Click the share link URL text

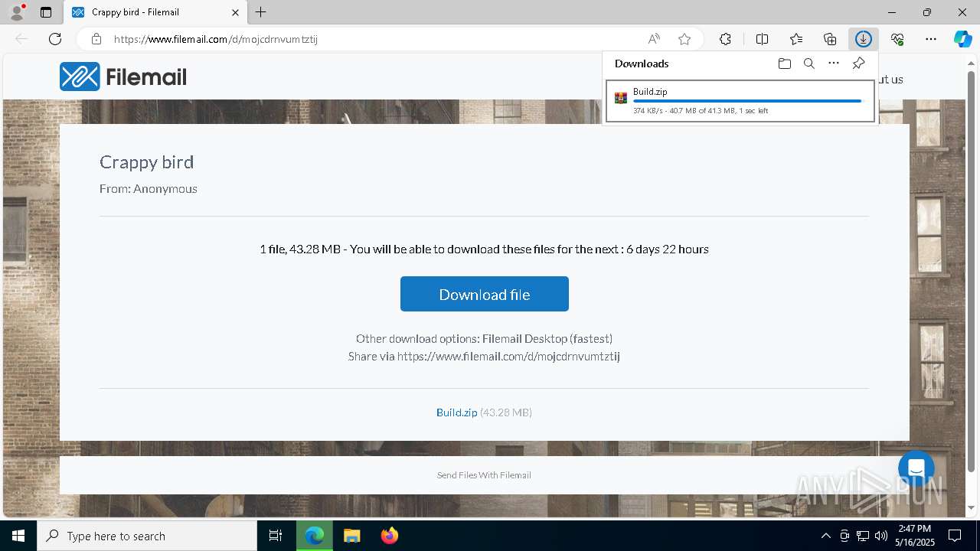[x=508, y=357]
